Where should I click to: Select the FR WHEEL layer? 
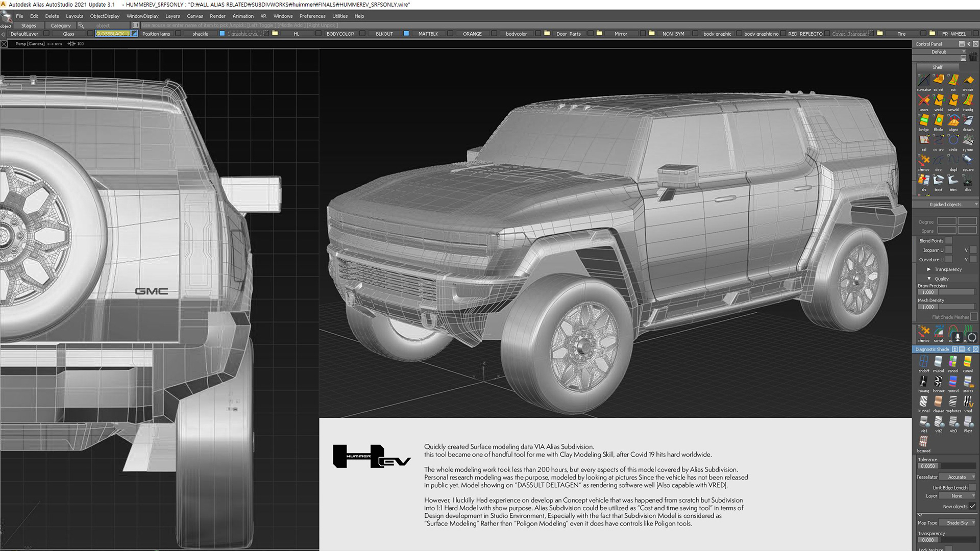[953, 34]
